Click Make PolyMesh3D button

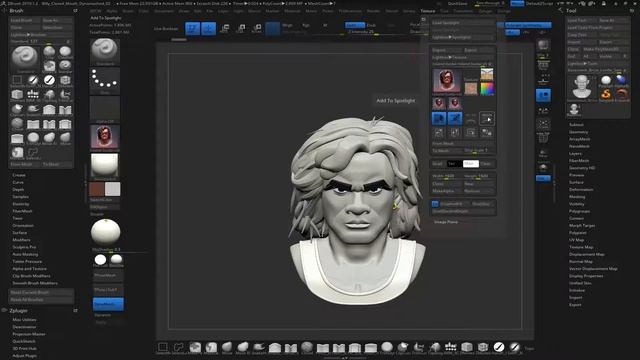tap(607, 49)
